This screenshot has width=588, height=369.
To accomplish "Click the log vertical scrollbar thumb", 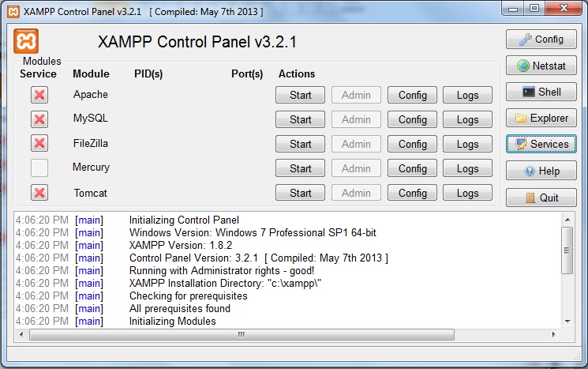I will pyautogui.click(x=567, y=250).
